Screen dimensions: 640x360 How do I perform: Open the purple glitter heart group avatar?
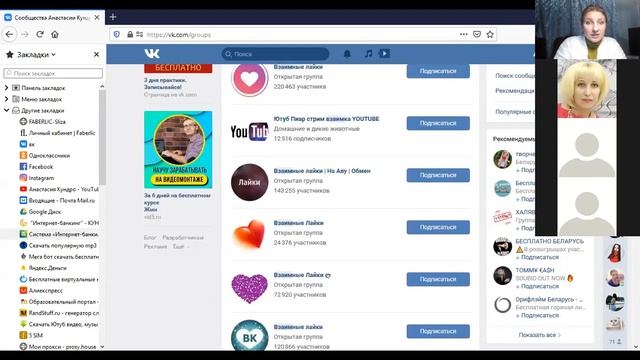249,288
